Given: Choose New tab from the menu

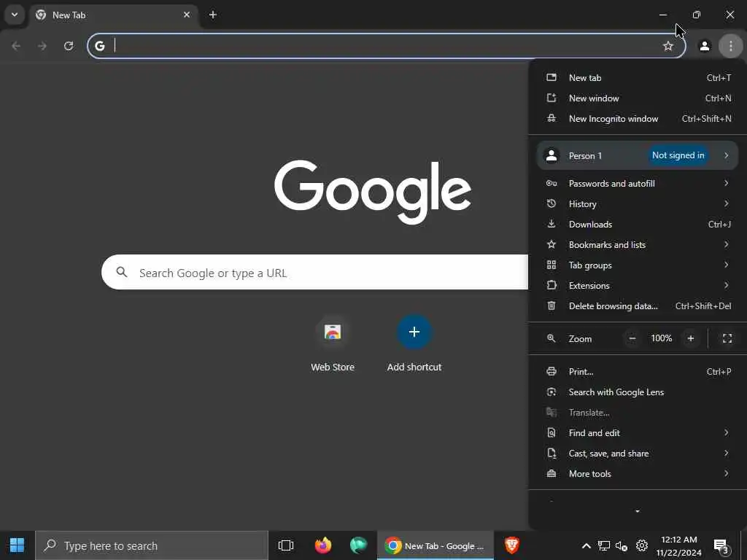Looking at the screenshot, I should click(638, 77).
